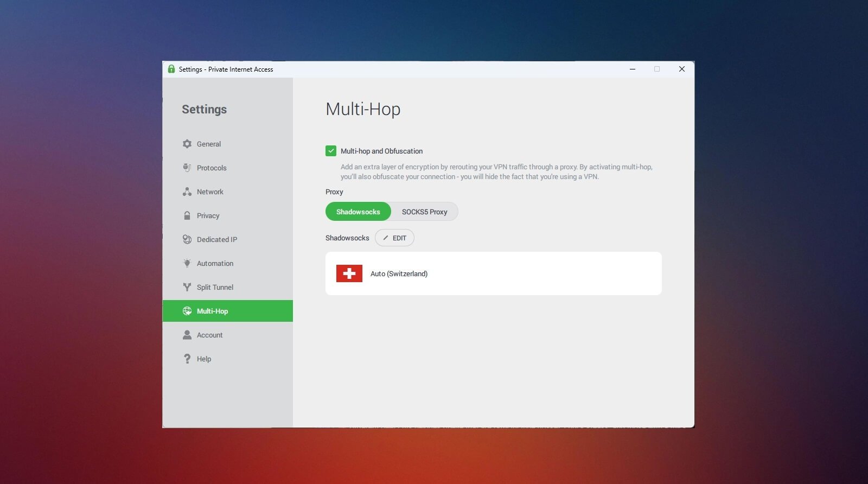Open the Account settings page

(228, 335)
